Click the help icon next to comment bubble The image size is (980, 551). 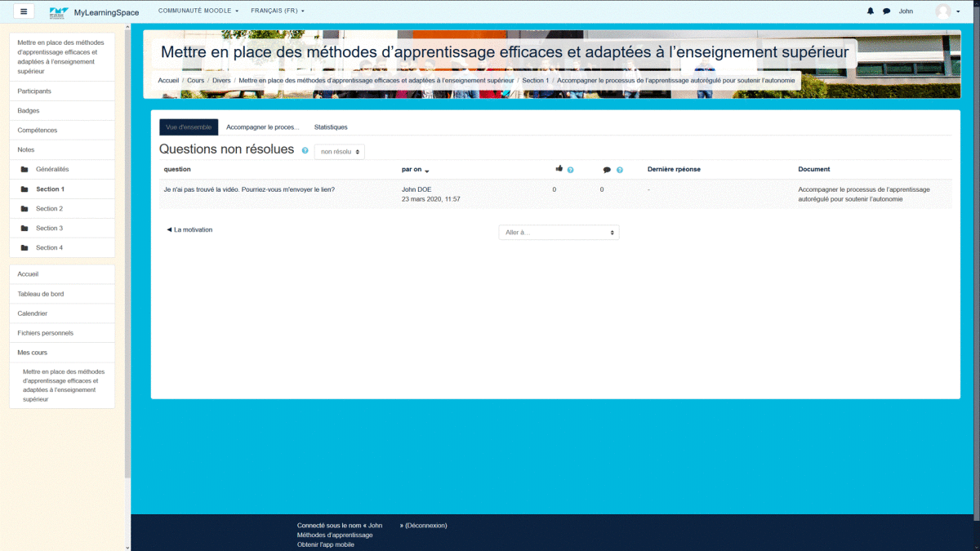coord(620,170)
